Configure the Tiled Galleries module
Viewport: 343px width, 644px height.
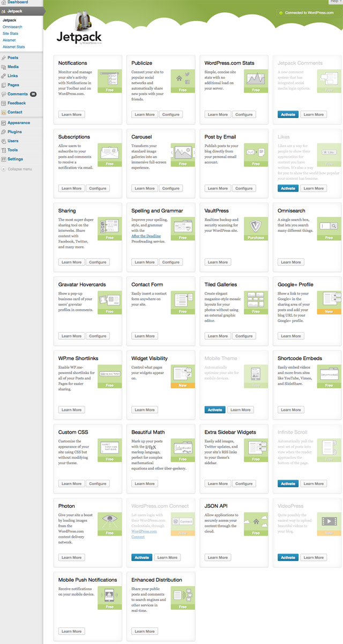(x=244, y=336)
